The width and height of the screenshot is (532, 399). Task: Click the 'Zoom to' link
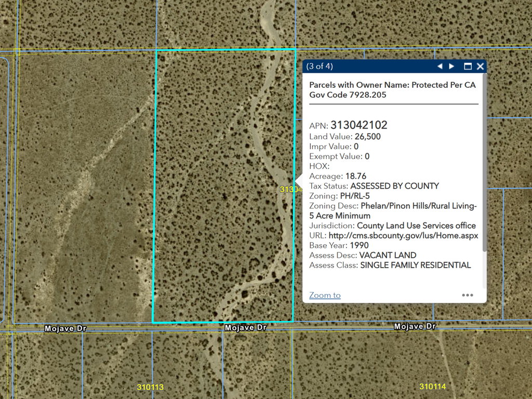[x=325, y=295]
